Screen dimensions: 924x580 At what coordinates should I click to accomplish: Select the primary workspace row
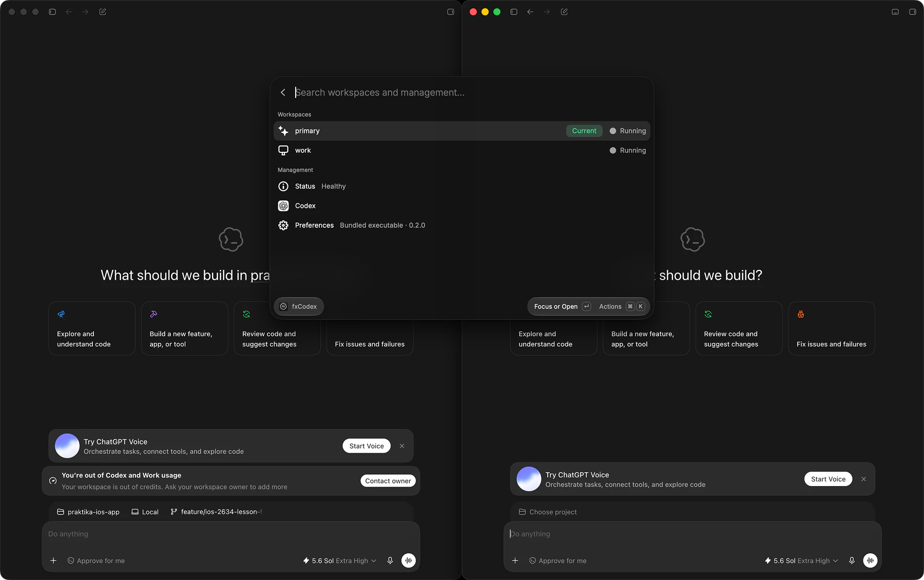point(462,131)
